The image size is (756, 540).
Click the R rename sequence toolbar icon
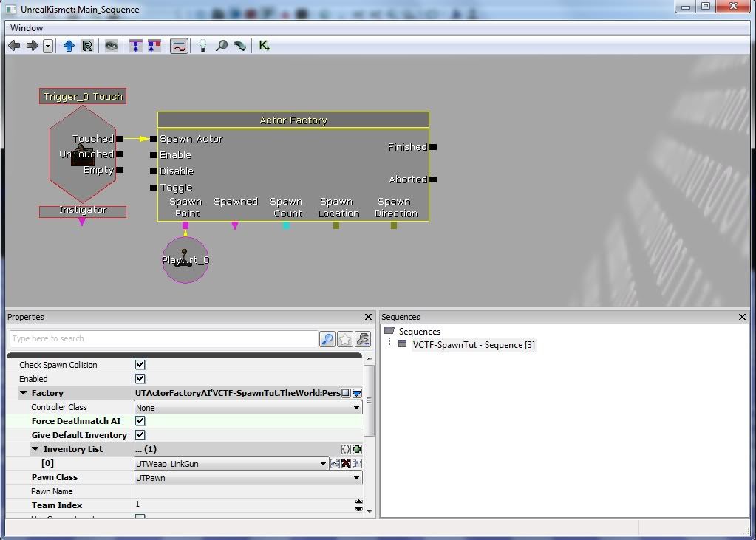click(87, 46)
